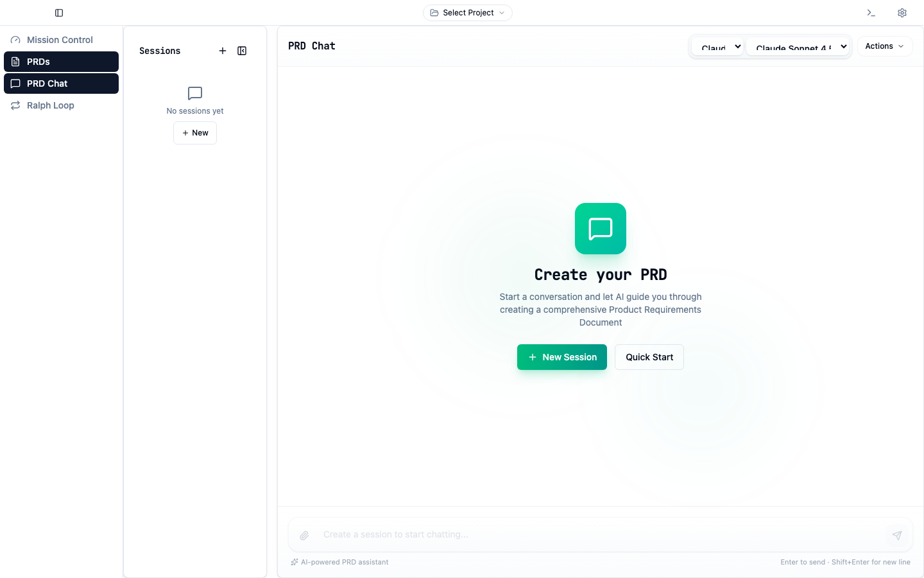Open settings gear icon
Screen dimensions: 924x578
click(902, 13)
